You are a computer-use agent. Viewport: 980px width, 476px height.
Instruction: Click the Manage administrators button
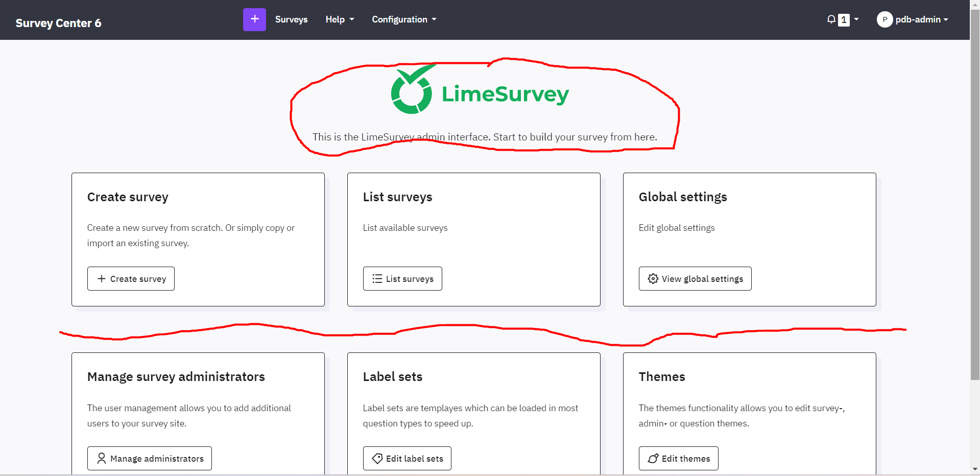click(150, 459)
